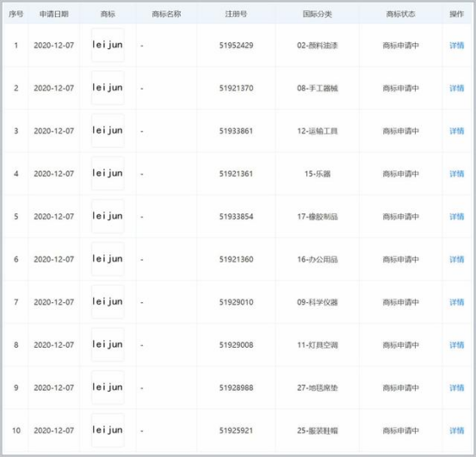The image size is (476, 457).
Task: Click leijun trademark image in row 3
Action: (x=108, y=131)
